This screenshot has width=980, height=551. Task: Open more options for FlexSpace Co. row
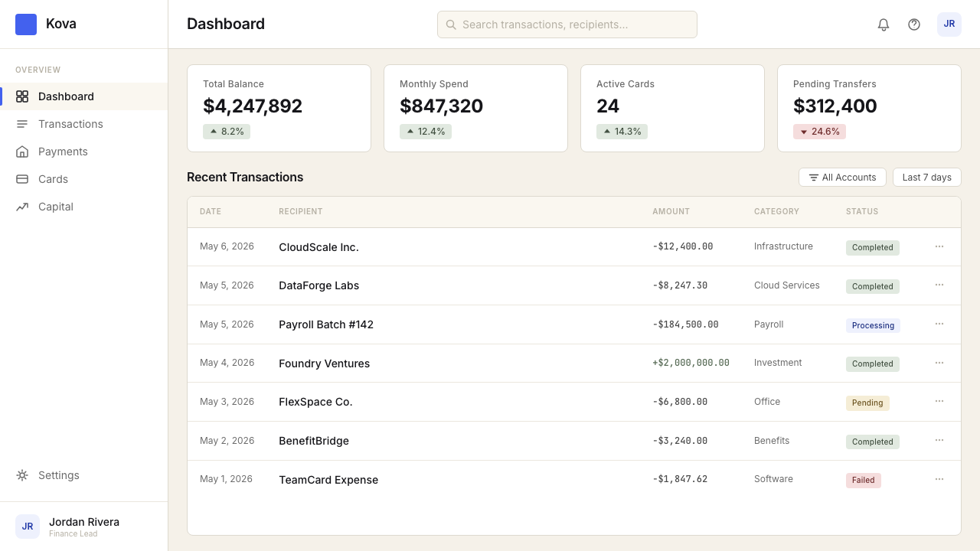(x=939, y=401)
